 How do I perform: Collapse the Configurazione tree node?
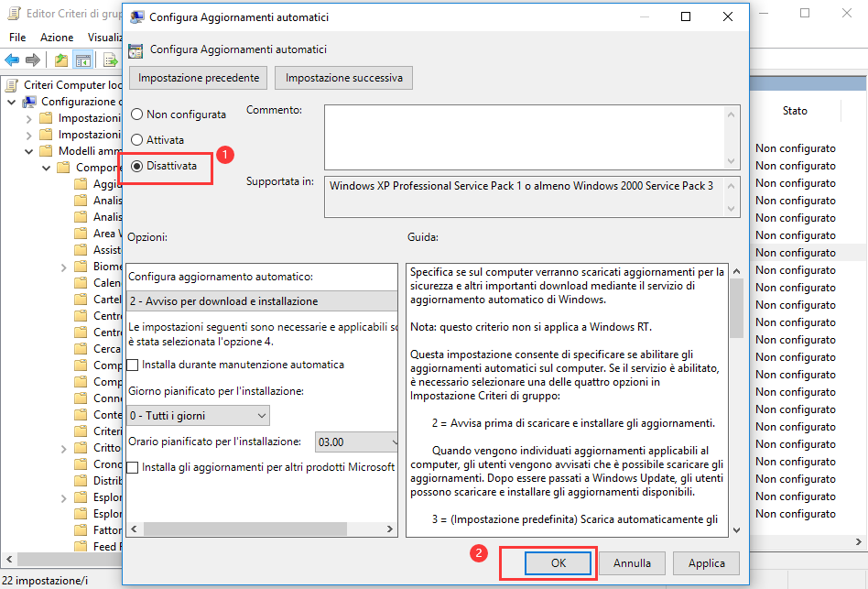point(12,102)
